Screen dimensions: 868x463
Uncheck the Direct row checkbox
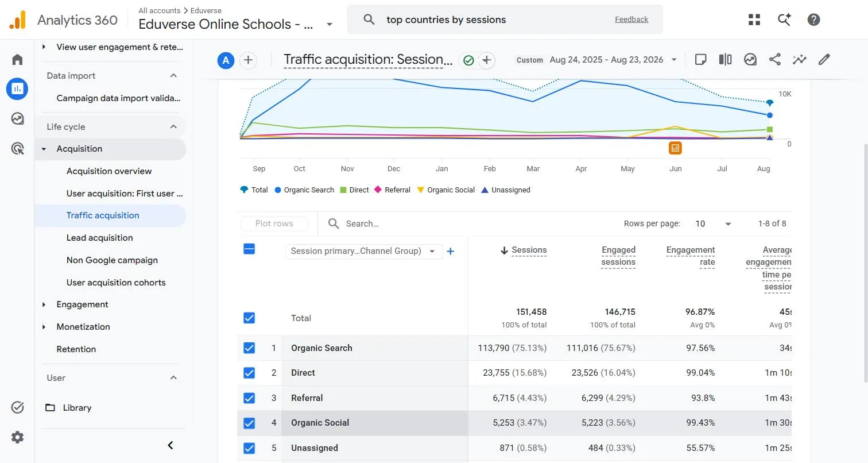click(249, 373)
